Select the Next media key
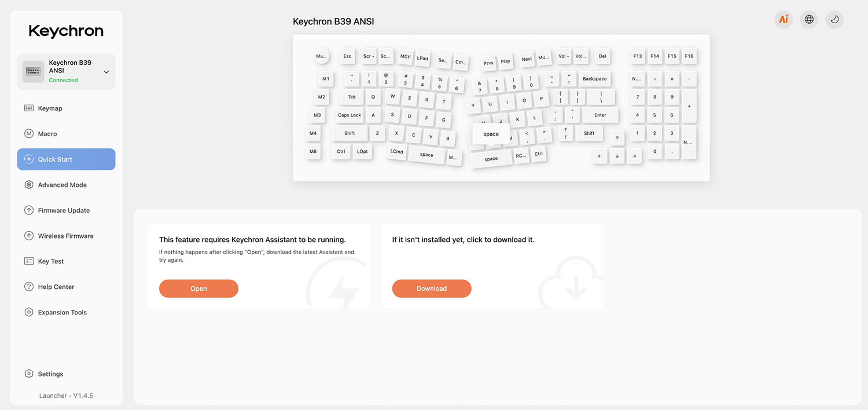The height and width of the screenshot is (410, 868). tap(527, 58)
